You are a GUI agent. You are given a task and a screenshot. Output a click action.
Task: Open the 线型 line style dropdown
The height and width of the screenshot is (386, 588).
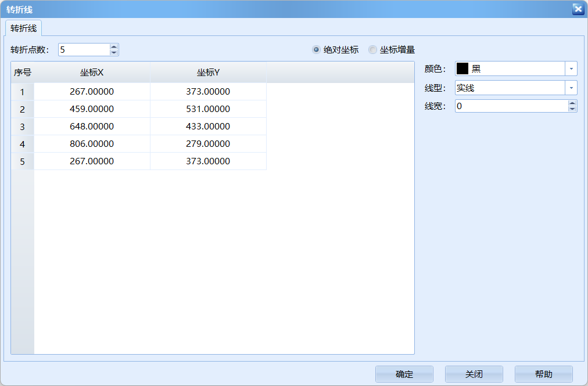(570, 87)
